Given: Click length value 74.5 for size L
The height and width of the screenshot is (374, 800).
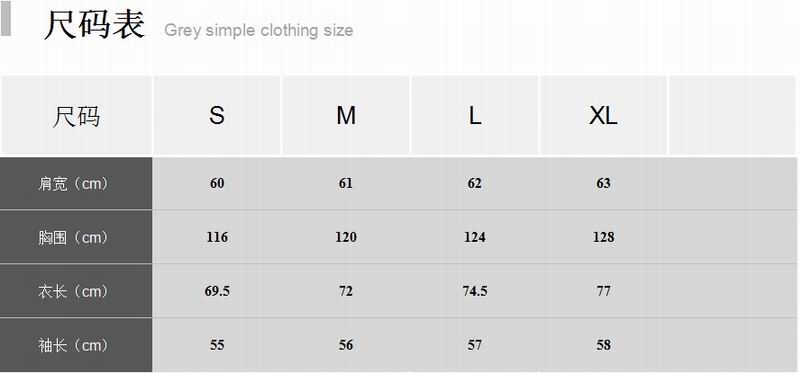Looking at the screenshot, I should tap(474, 291).
